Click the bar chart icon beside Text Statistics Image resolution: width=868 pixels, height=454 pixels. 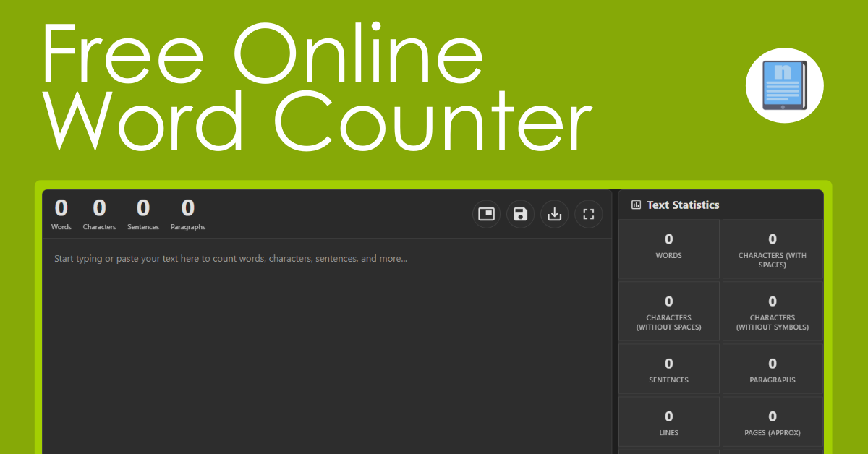[636, 205]
